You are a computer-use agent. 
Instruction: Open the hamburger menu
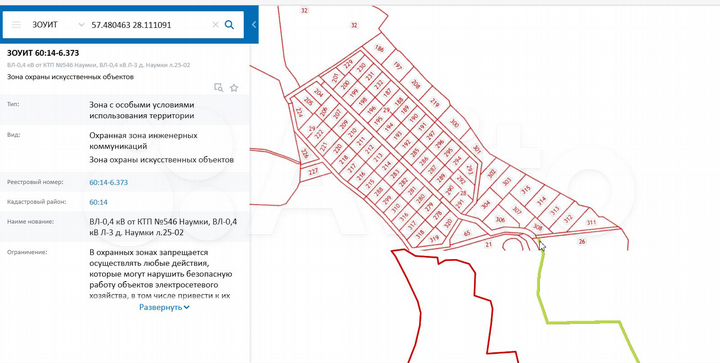(x=16, y=25)
